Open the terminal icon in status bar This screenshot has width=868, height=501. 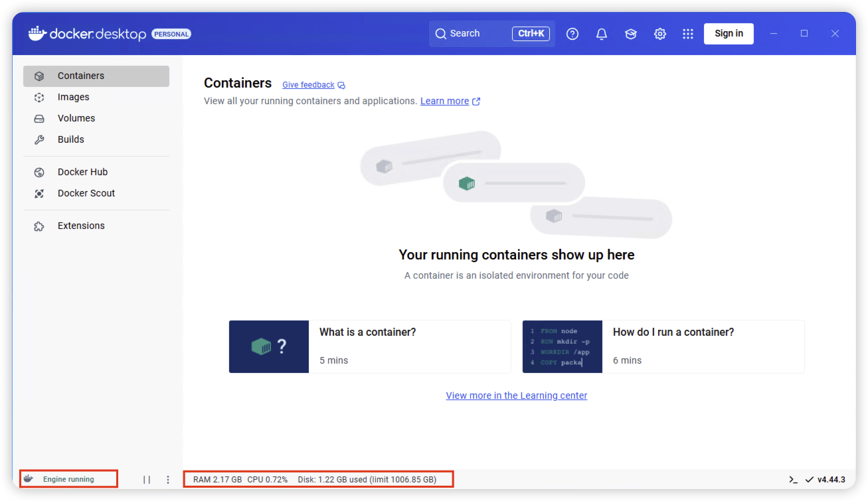793,479
